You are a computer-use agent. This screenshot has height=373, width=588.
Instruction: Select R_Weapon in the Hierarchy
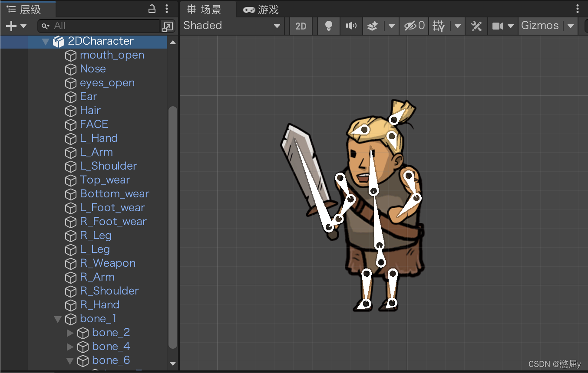pos(107,263)
